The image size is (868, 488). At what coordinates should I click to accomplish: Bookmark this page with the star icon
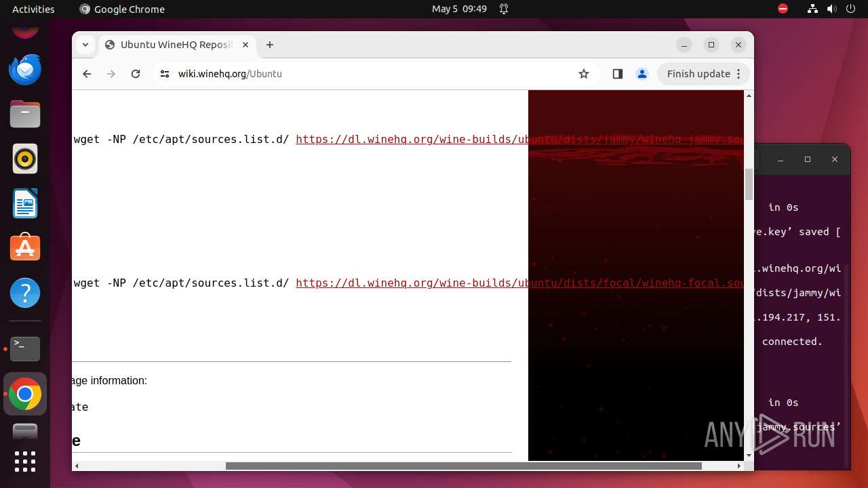pyautogui.click(x=584, y=74)
